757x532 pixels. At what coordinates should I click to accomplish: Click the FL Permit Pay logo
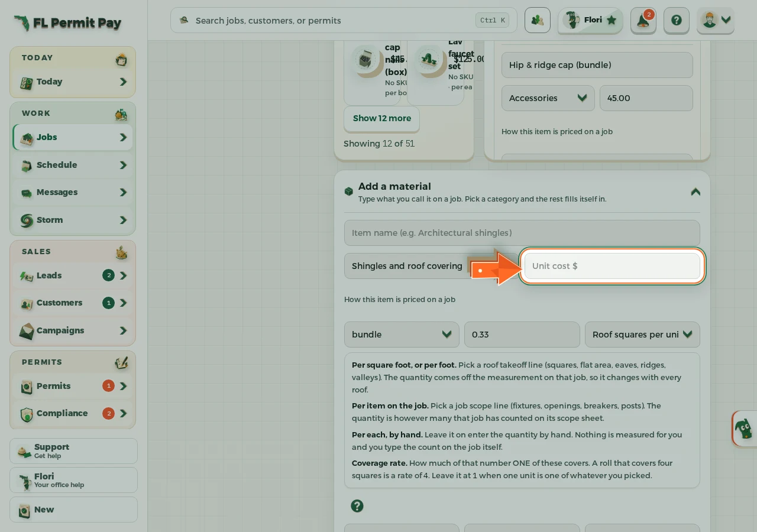(67, 23)
